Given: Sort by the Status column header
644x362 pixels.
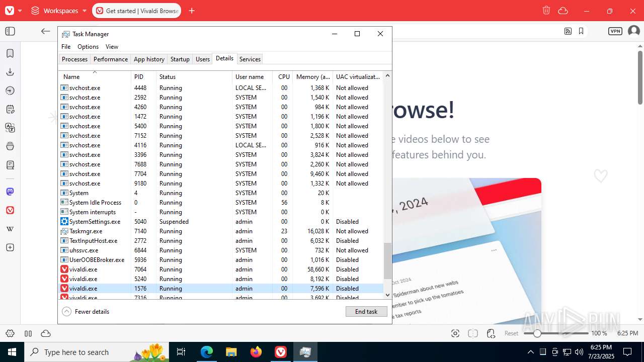Looking at the screenshot, I should click(x=194, y=76).
